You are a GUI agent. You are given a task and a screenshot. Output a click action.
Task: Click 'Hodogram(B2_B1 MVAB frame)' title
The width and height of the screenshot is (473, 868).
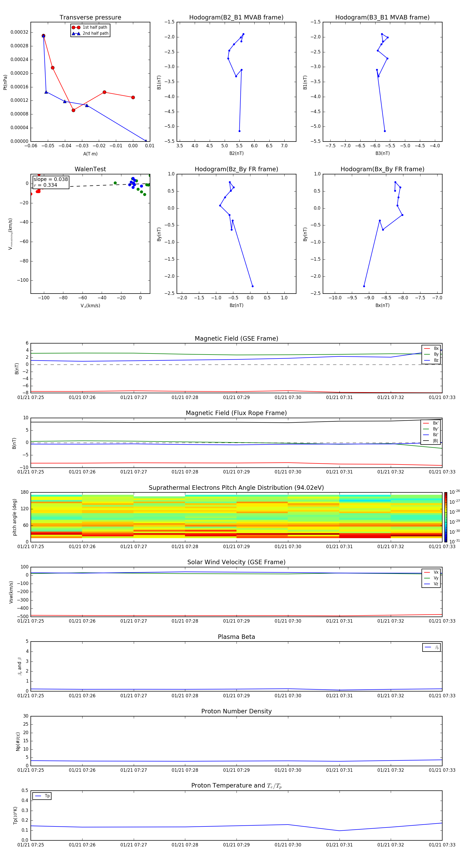click(x=236, y=18)
